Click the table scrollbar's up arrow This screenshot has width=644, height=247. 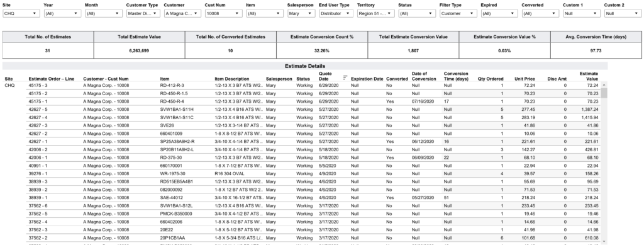coord(604,85)
